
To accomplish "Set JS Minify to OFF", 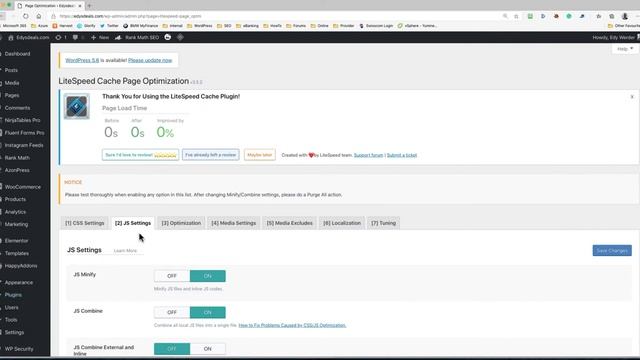I will pos(172,276).
